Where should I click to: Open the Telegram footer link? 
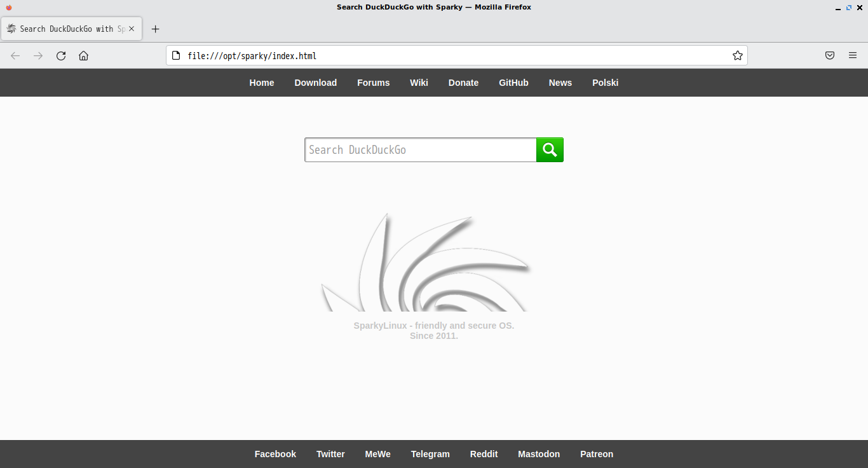430,454
